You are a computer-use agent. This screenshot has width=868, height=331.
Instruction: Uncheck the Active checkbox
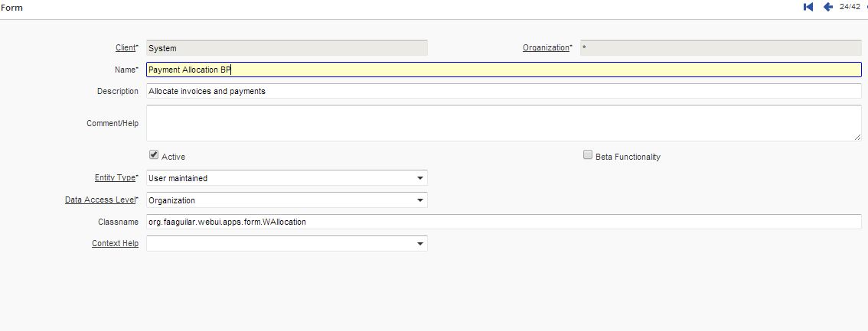coord(154,155)
